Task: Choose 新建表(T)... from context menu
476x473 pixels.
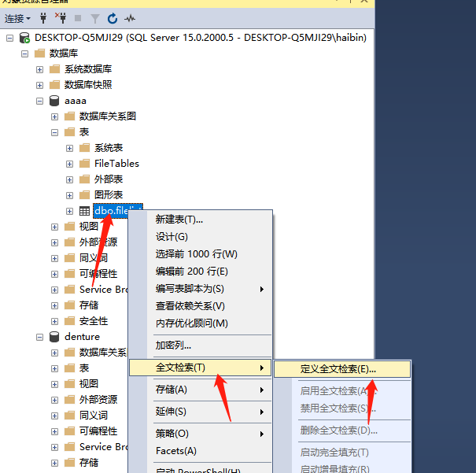Action: [200, 220]
